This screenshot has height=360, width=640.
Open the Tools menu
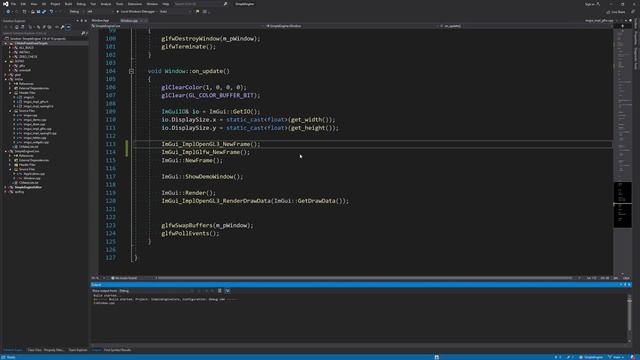point(119,4)
